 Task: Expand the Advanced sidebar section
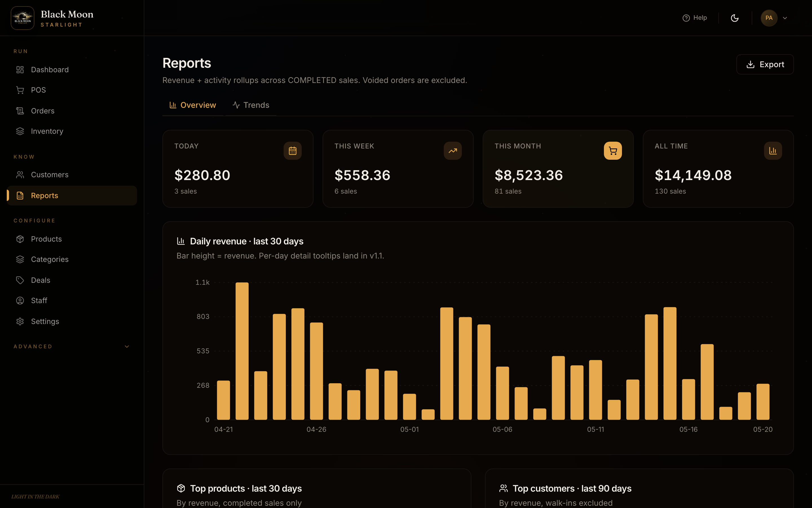[x=72, y=346]
